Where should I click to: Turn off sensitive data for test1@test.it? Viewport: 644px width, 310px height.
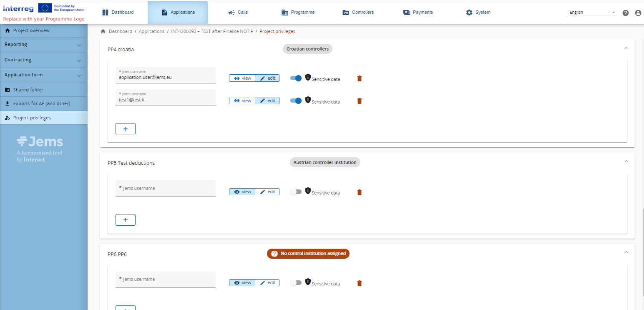coord(296,101)
